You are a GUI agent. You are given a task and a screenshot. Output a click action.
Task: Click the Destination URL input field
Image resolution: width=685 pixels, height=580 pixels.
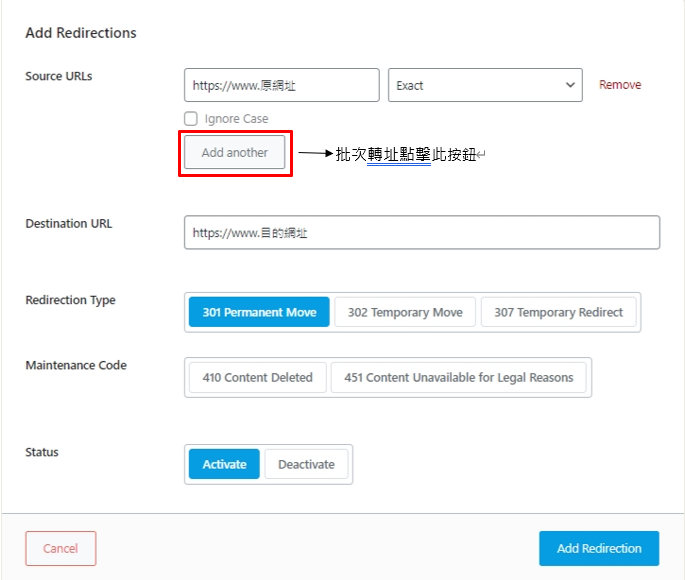(422, 232)
